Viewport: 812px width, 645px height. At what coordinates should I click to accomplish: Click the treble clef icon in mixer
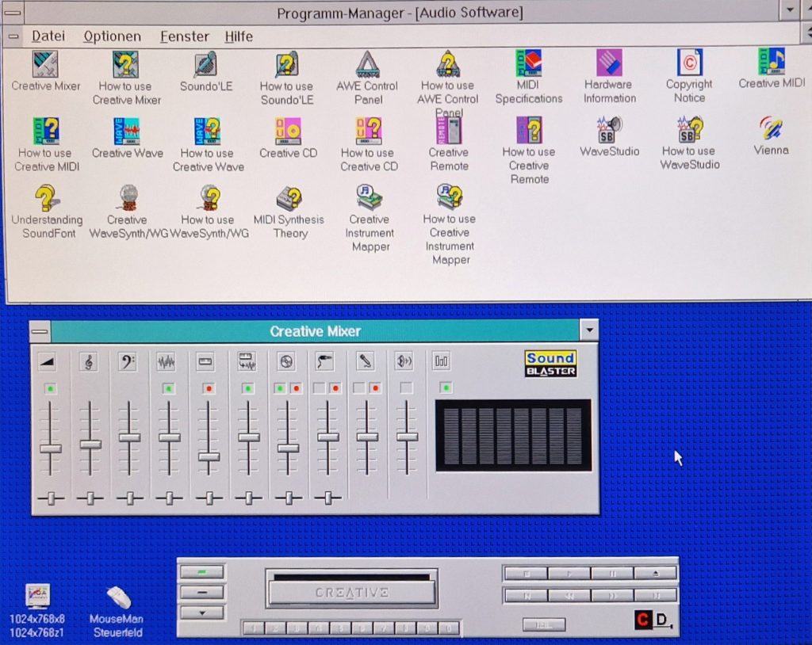pos(89,361)
